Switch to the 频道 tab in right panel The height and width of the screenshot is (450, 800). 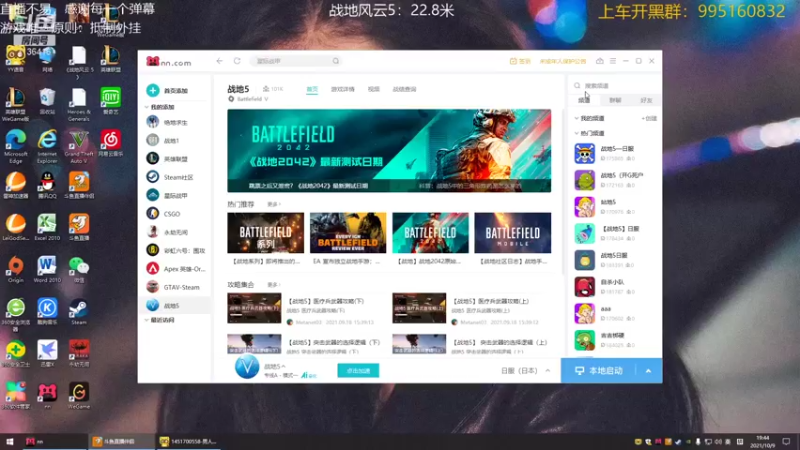pos(584,101)
